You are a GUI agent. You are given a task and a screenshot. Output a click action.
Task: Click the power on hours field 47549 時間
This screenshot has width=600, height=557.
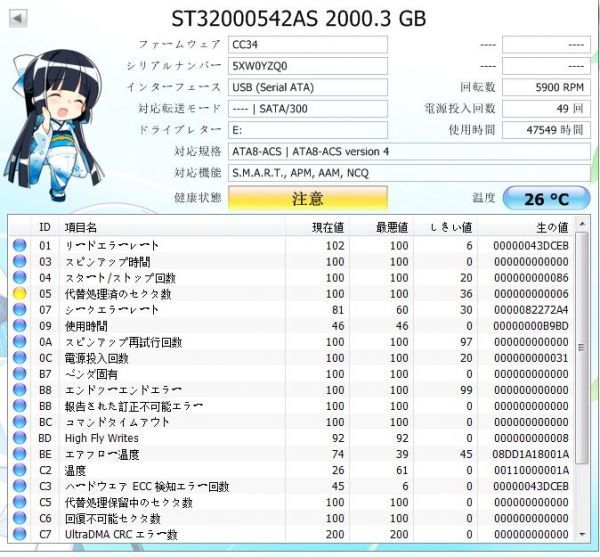pos(546,130)
